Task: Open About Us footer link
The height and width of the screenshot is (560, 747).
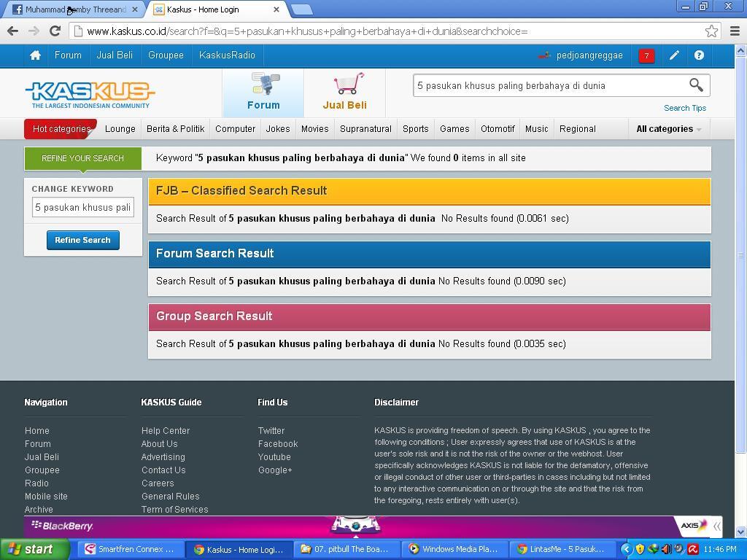Action: 159,444
